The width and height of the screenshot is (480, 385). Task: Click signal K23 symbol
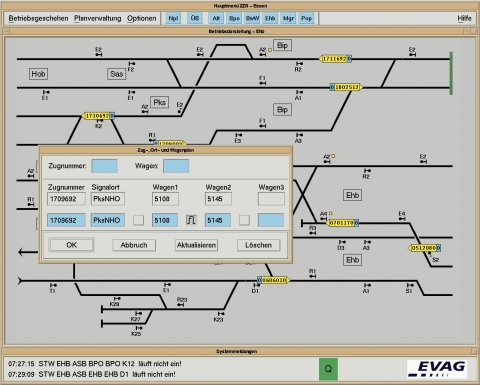tap(221, 314)
